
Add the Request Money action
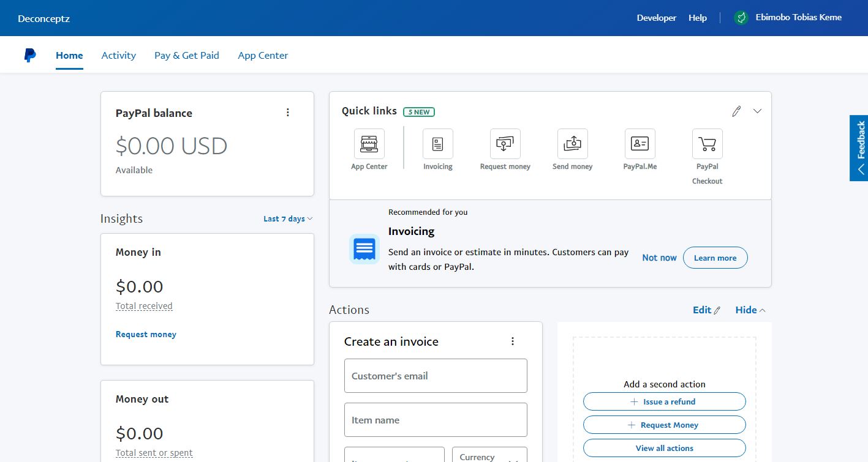(665, 425)
